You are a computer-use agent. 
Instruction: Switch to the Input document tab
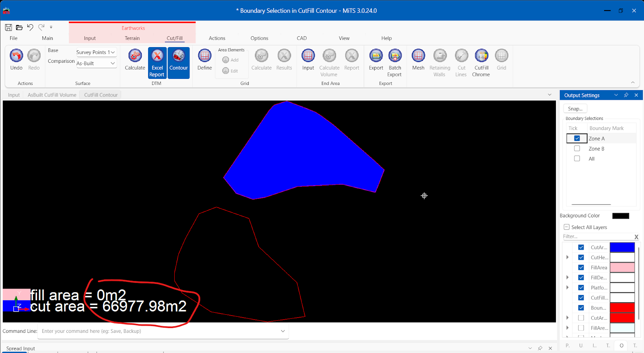click(14, 95)
